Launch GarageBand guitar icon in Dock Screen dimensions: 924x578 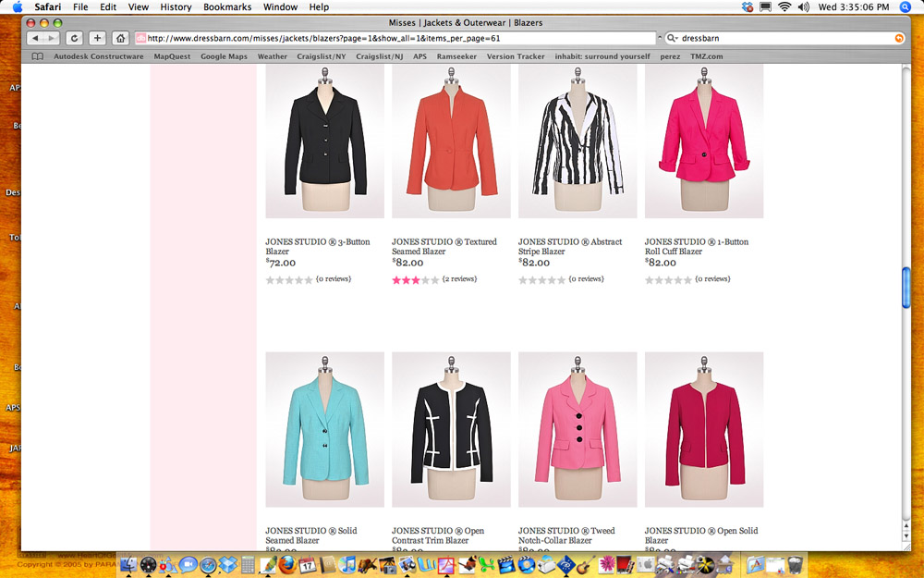(586, 565)
